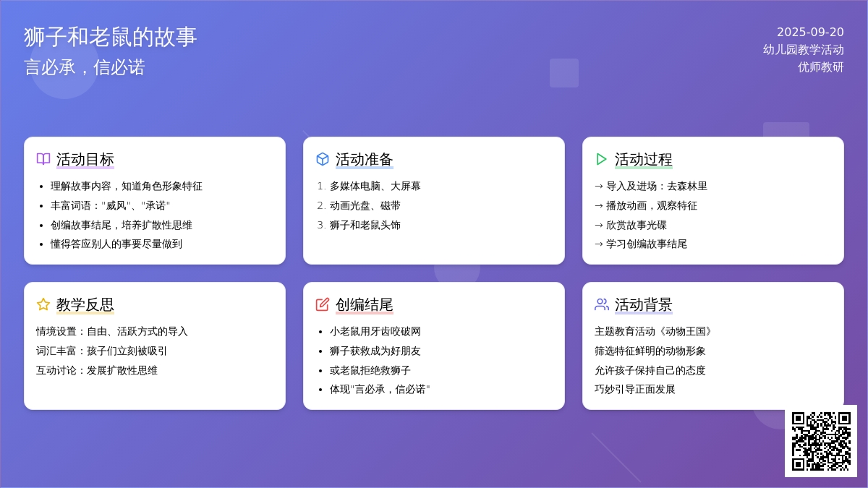Click the QR code image
The image size is (868, 488).
(x=821, y=441)
